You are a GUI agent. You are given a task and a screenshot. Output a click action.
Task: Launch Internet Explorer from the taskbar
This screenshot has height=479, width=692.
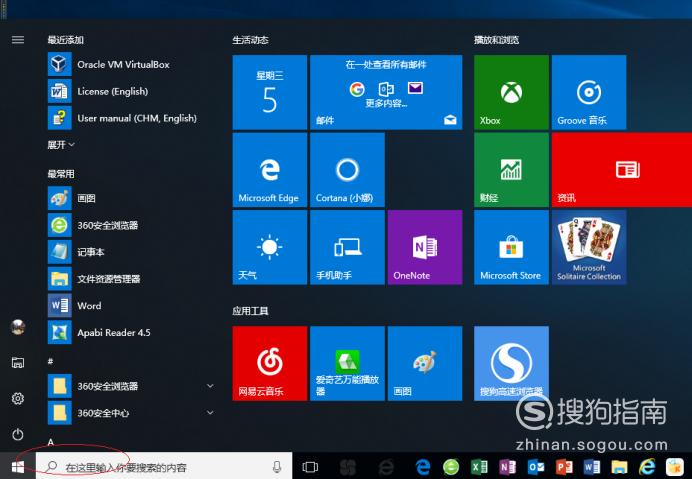pos(647,467)
